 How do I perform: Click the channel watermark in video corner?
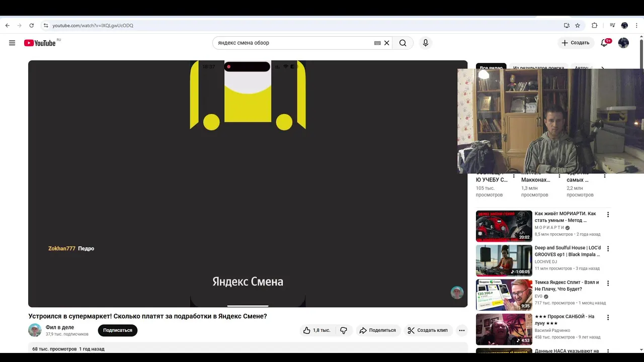pyautogui.click(x=457, y=293)
